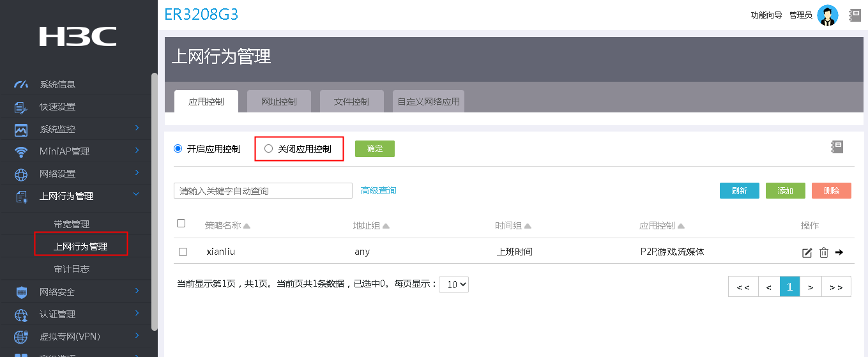Go to last page button >>
This screenshot has height=357, width=868.
pos(836,287)
